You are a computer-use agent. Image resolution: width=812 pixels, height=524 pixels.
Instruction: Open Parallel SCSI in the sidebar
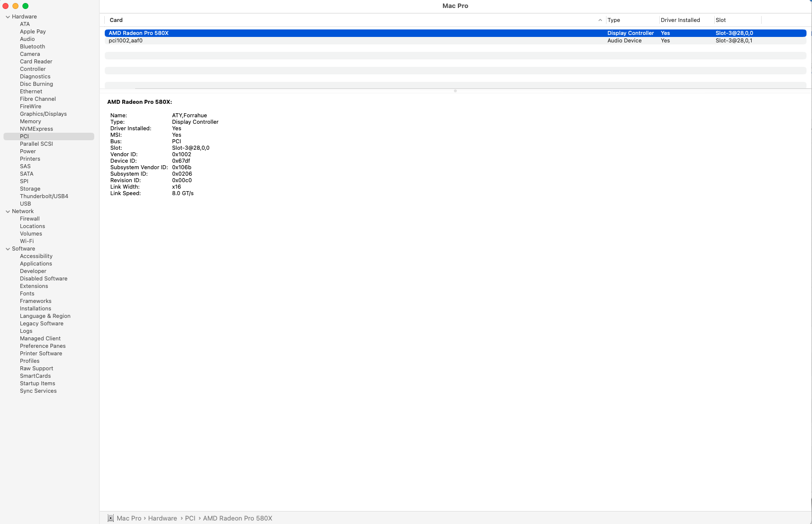pyautogui.click(x=36, y=144)
